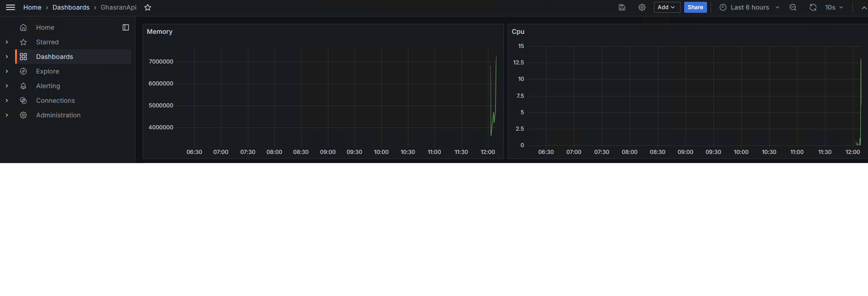Click the clock icon in time picker
The image size is (868, 296).
point(723,7)
